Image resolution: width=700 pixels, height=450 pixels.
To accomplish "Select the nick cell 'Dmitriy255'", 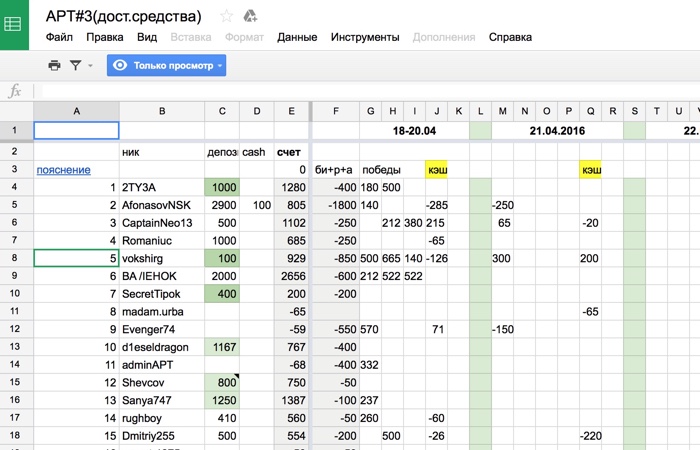I will tap(162, 436).
